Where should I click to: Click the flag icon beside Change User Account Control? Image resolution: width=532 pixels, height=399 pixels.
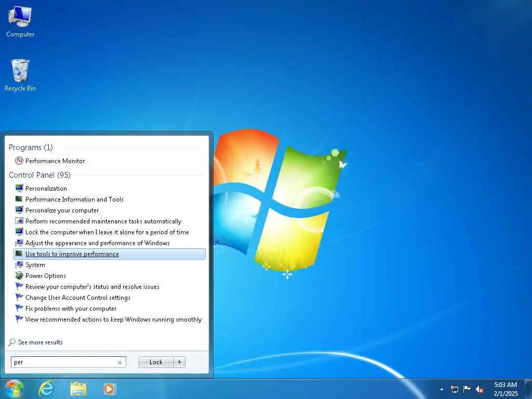tap(19, 297)
